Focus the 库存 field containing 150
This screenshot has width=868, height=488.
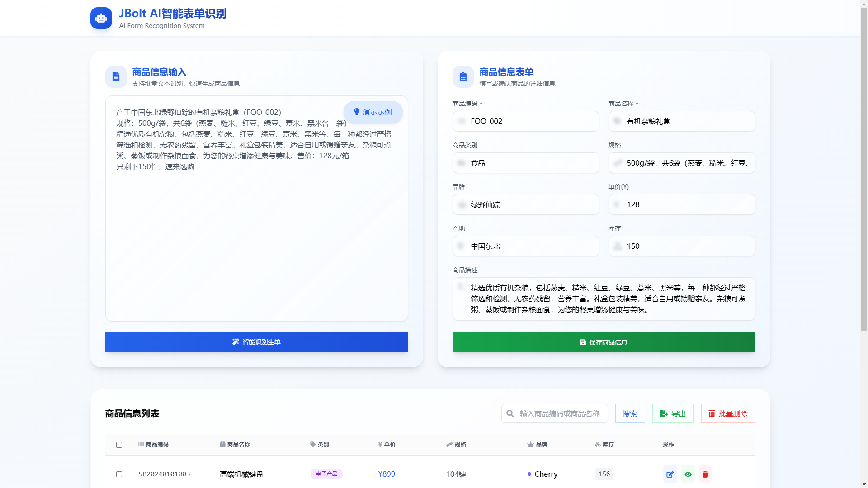point(682,246)
